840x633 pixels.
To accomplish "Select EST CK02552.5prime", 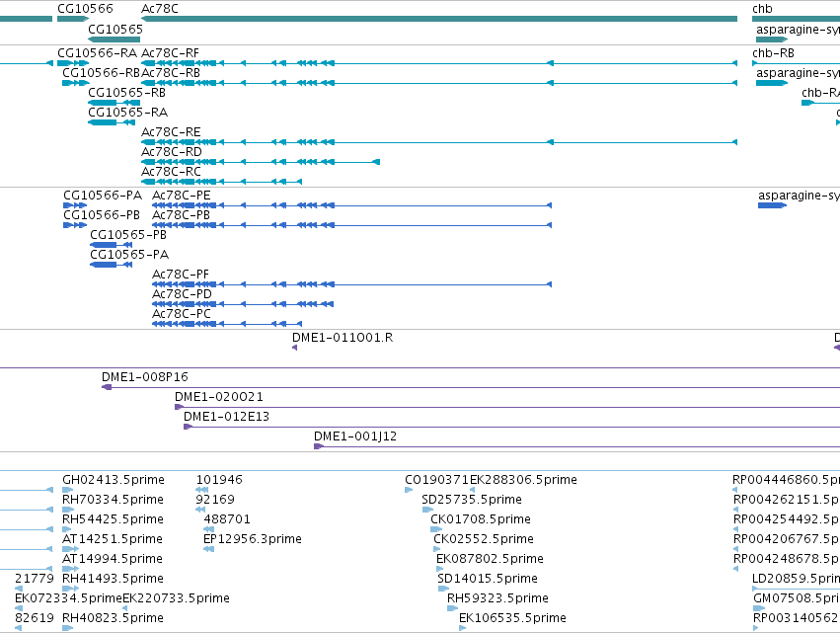I will tap(436, 549).
